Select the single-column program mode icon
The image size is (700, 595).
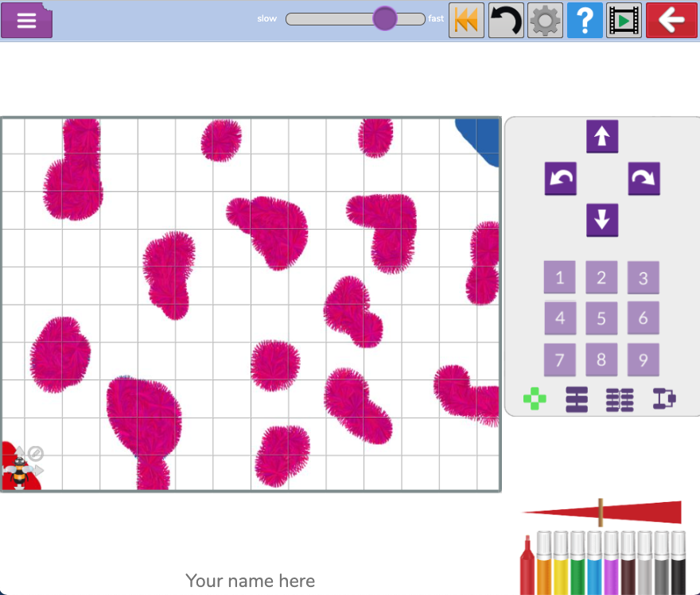tap(577, 399)
